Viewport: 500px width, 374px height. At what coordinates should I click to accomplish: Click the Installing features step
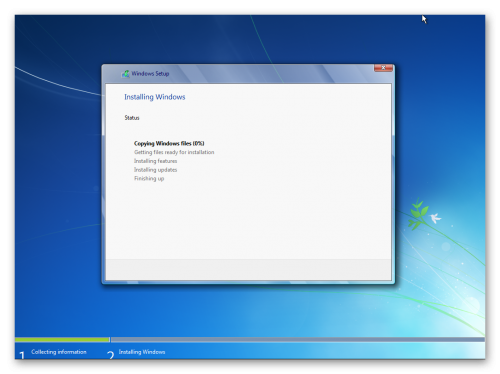pos(156,161)
